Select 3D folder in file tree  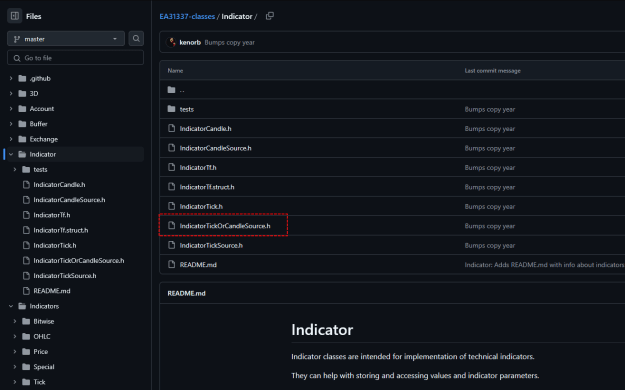(x=34, y=94)
